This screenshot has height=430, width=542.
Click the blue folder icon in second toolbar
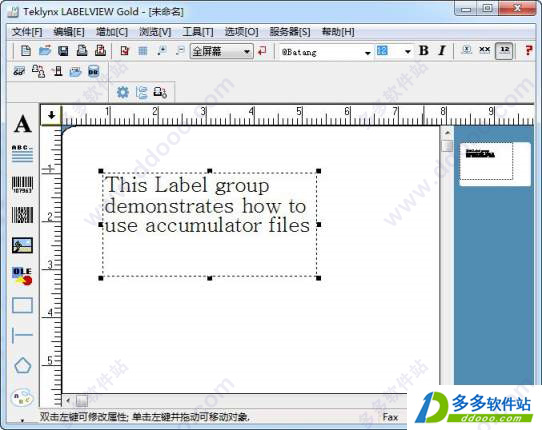click(x=75, y=72)
